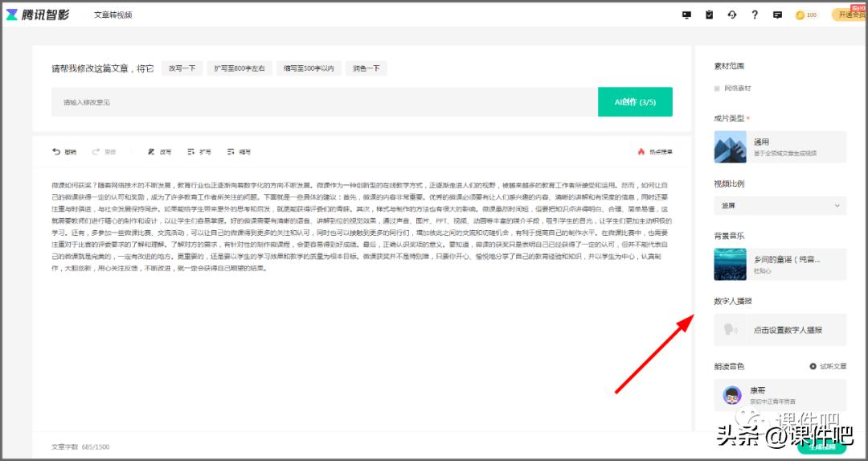
Task: Click the 数字人播报 section heading
Action: point(733,301)
